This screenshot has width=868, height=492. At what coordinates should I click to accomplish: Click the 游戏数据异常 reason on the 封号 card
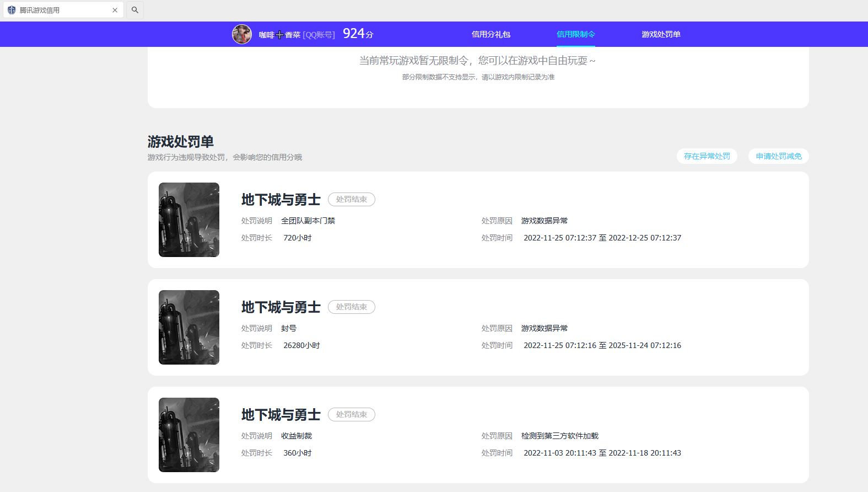(544, 328)
